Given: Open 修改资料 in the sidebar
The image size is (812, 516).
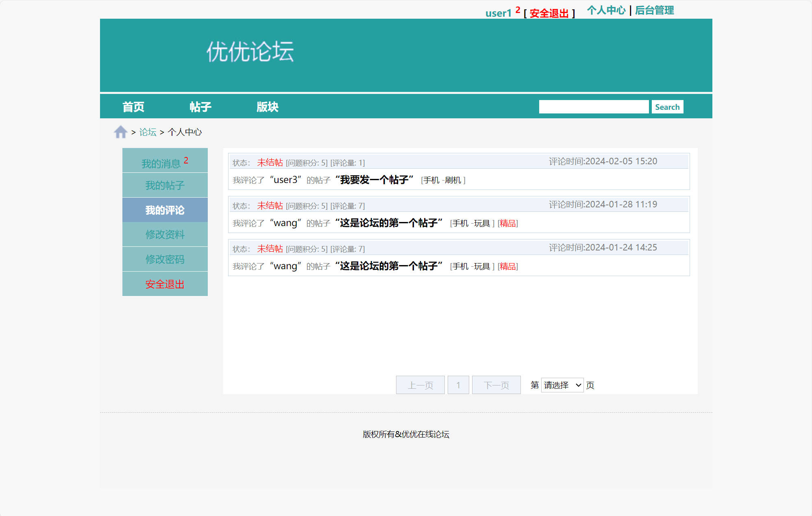Looking at the screenshot, I should click(x=165, y=235).
